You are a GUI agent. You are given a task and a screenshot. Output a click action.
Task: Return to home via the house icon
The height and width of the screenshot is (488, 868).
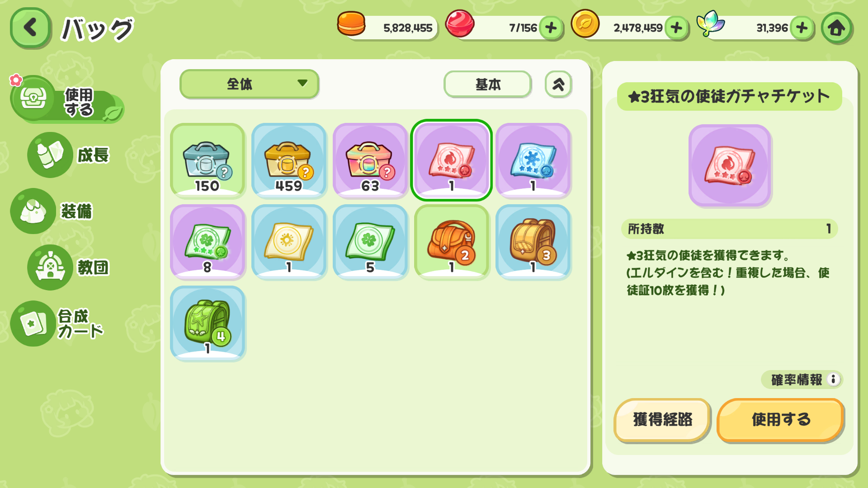pyautogui.click(x=837, y=28)
